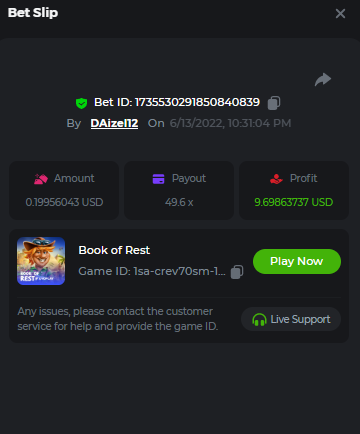Viewport: 360px width, 434px height.
Task: Click the Profit 9.69863737 USD value
Action: [x=294, y=202]
